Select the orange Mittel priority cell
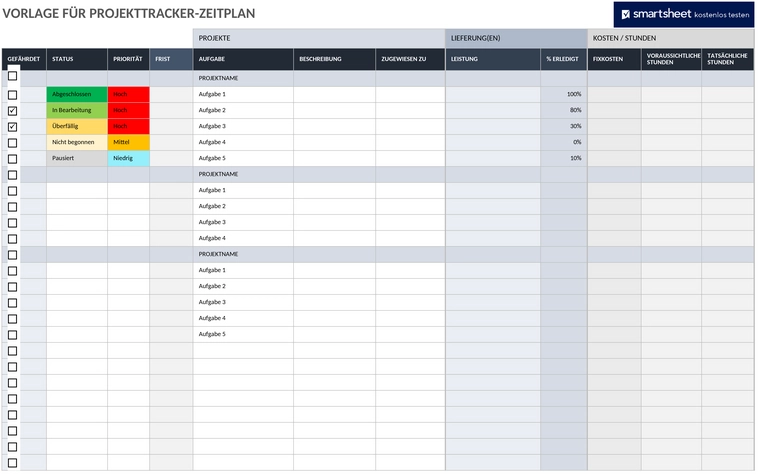758x474 pixels. pos(129,143)
